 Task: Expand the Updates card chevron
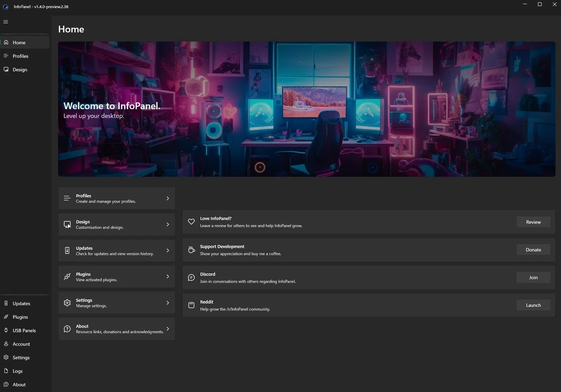pyautogui.click(x=168, y=251)
